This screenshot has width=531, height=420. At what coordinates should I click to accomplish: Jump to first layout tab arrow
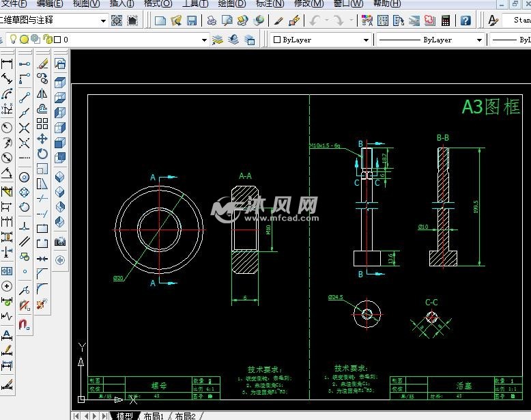[x=77, y=416]
